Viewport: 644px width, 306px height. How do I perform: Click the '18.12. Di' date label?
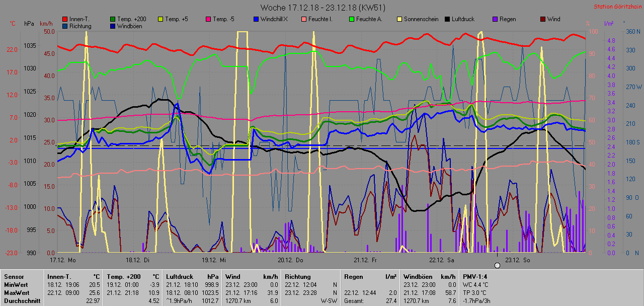(x=138, y=260)
